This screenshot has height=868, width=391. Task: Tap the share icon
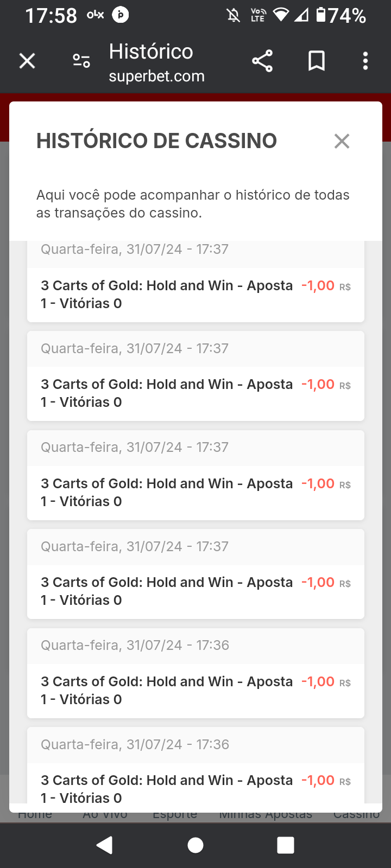point(262,61)
